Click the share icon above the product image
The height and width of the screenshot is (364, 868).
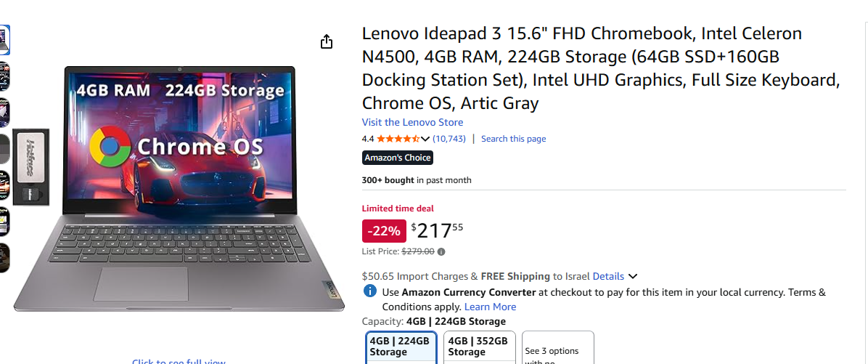[x=327, y=41]
